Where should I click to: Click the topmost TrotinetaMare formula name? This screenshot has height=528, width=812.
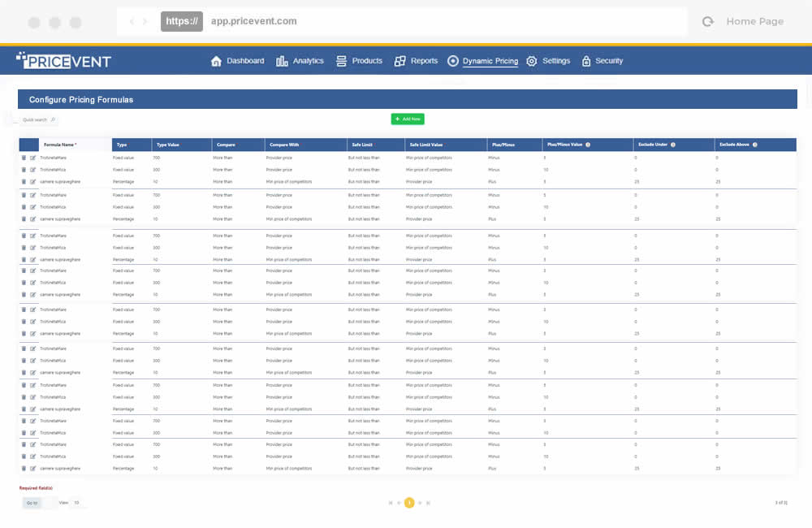pos(53,158)
